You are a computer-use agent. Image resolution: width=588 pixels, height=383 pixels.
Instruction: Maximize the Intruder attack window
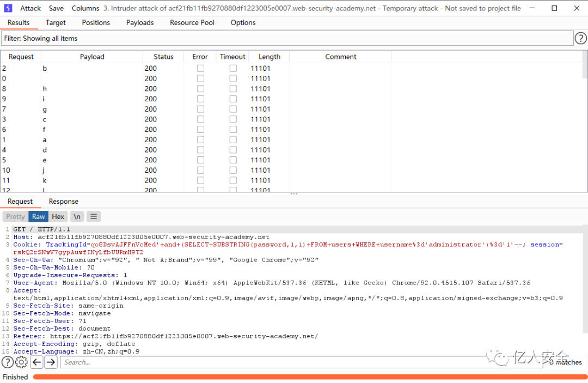click(554, 8)
